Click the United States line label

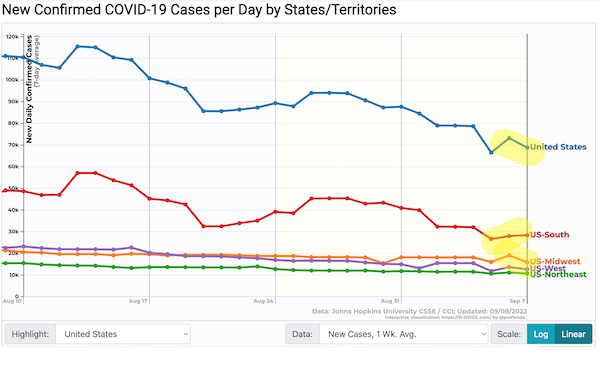coord(558,147)
